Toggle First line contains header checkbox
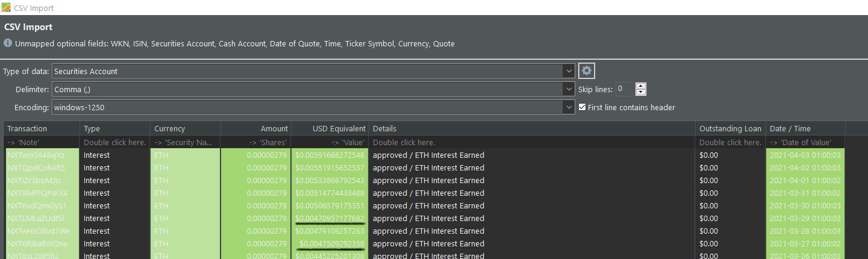Viewport: 868px width, 259px height. coord(582,107)
